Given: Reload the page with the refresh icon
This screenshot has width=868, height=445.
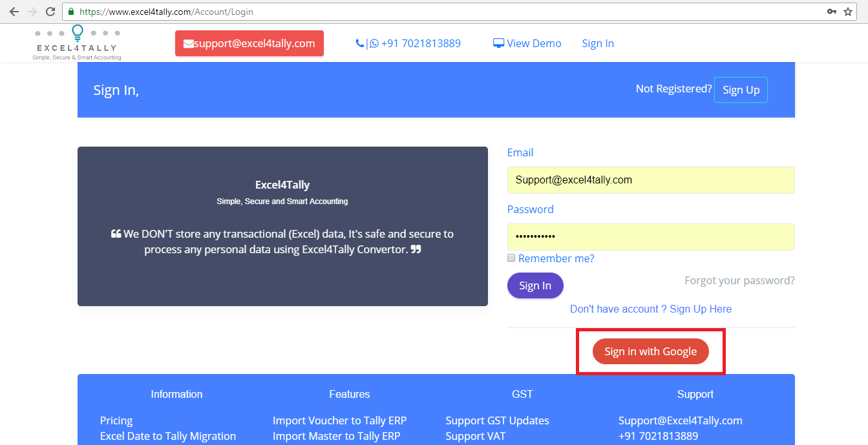Looking at the screenshot, I should click(x=50, y=12).
